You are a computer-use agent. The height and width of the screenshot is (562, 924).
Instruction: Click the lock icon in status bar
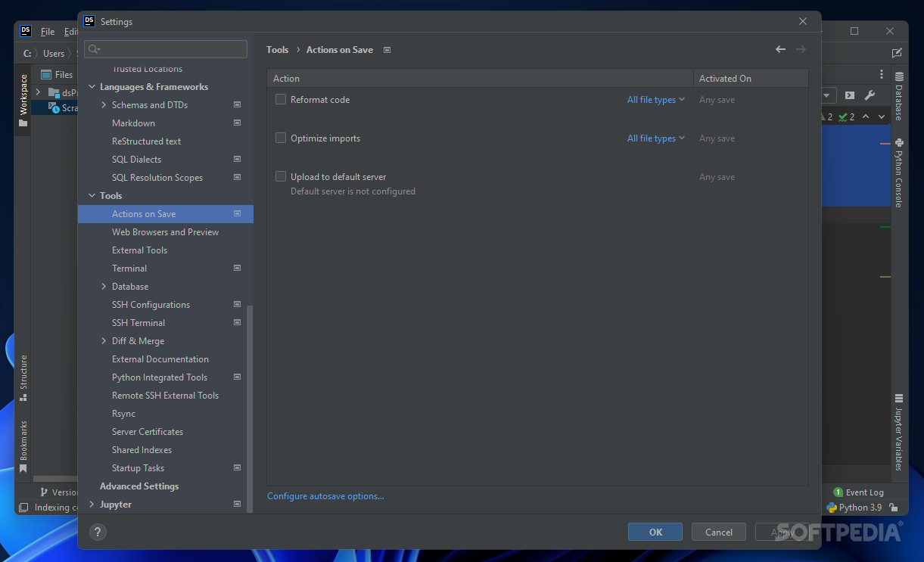[x=894, y=508]
